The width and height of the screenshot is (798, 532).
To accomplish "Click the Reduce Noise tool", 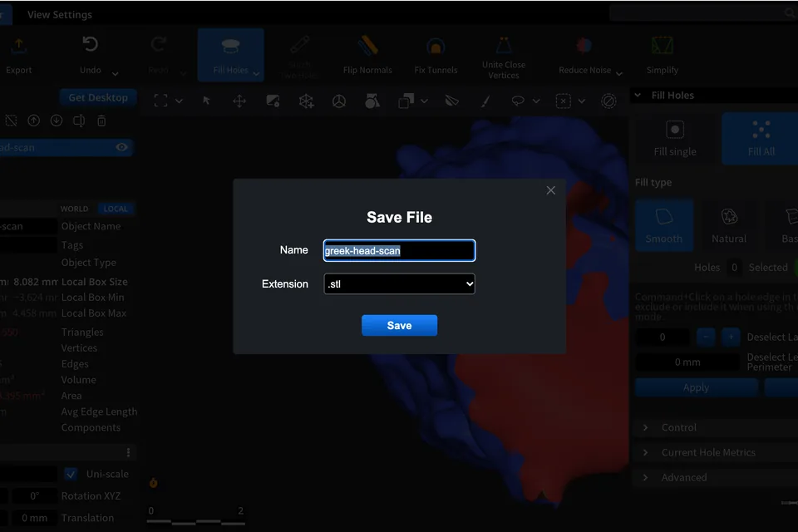I will click(x=584, y=55).
